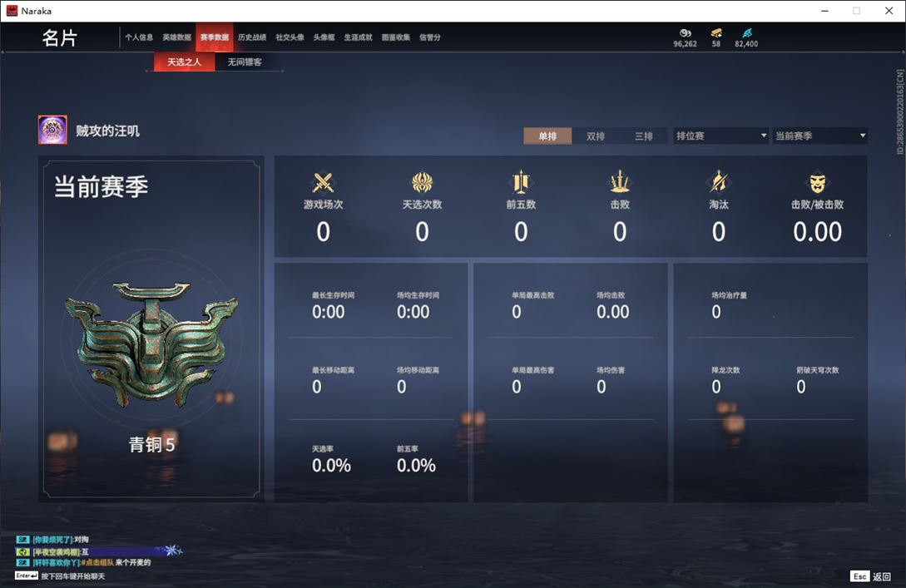Switch to the 无间镖客 sub-tab

(x=245, y=62)
